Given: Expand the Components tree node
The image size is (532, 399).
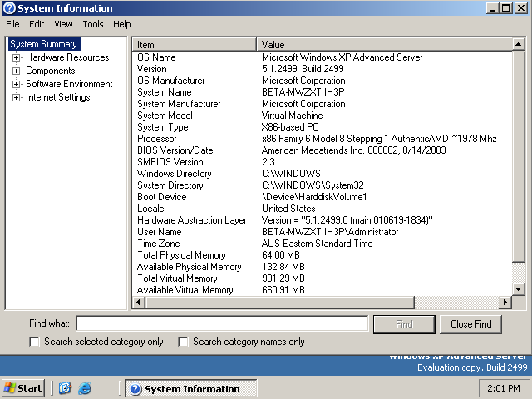Looking at the screenshot, I should tap(16, 71).
